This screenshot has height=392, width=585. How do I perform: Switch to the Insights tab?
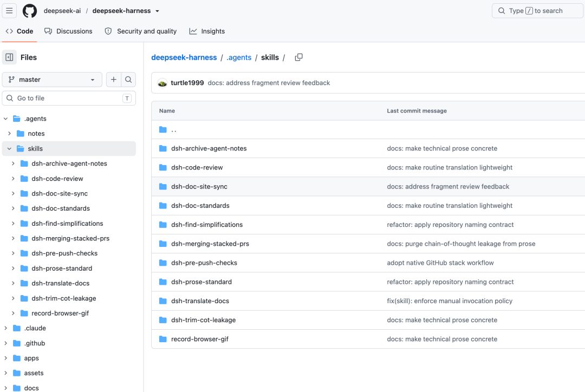point(207,31)
